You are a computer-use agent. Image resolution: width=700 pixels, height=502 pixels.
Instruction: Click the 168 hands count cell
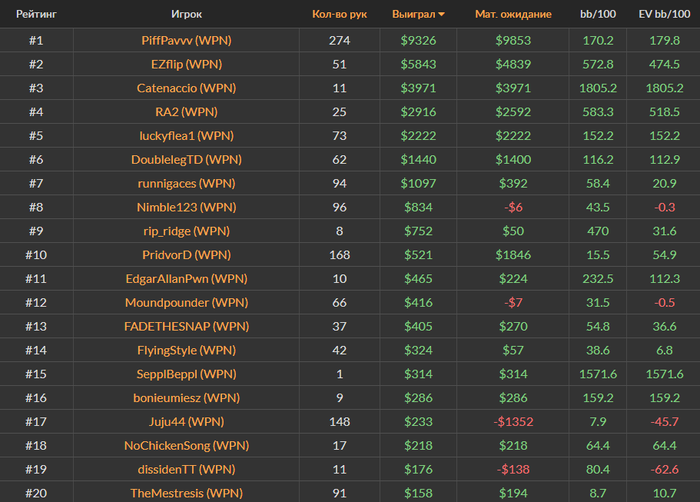click(x=339, y=255)
